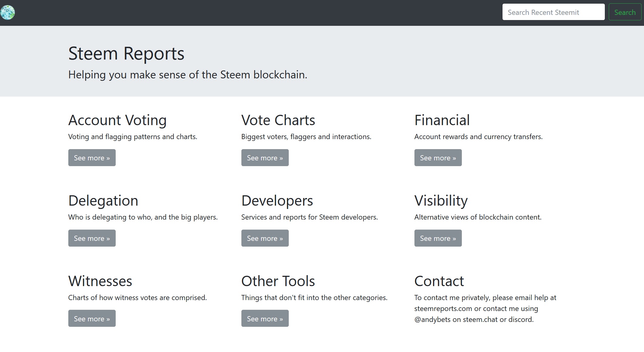Open See more under Vote Charts
The height and width of the screenshot is (352, 644).
click(265, 158)
